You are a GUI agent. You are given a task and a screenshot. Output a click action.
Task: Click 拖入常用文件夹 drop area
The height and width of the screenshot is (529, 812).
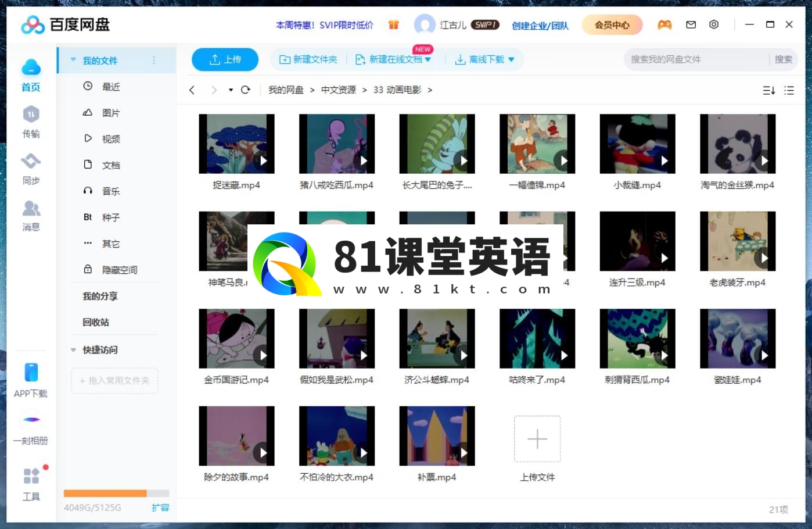click(x=114, y=381)
